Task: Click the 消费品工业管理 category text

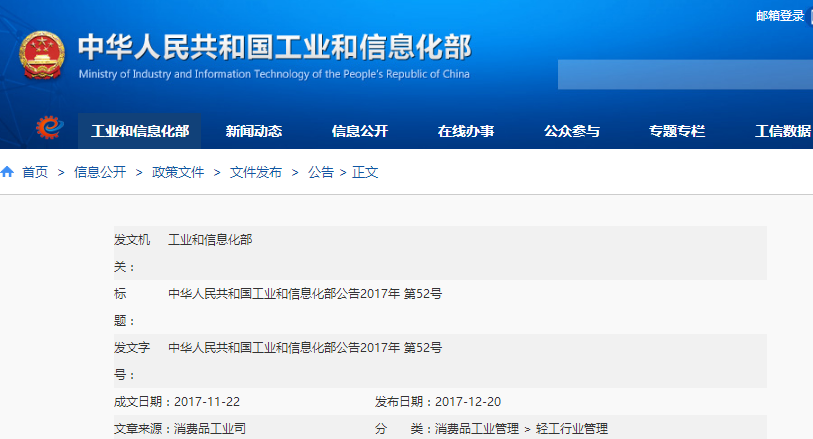Action: [x=475, y=429]
